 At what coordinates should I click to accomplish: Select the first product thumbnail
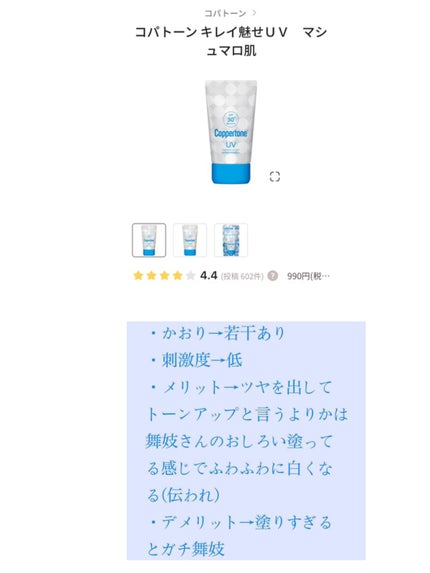[149, 240]
